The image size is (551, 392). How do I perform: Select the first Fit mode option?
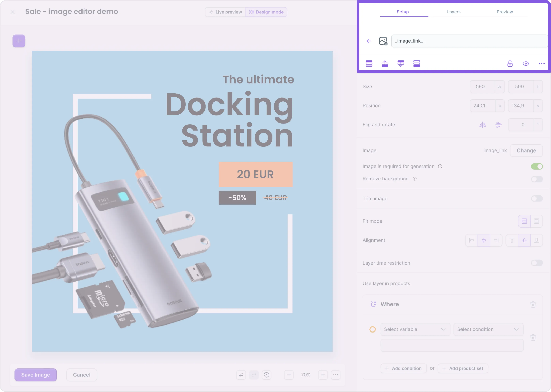click(x=524, y=221)
